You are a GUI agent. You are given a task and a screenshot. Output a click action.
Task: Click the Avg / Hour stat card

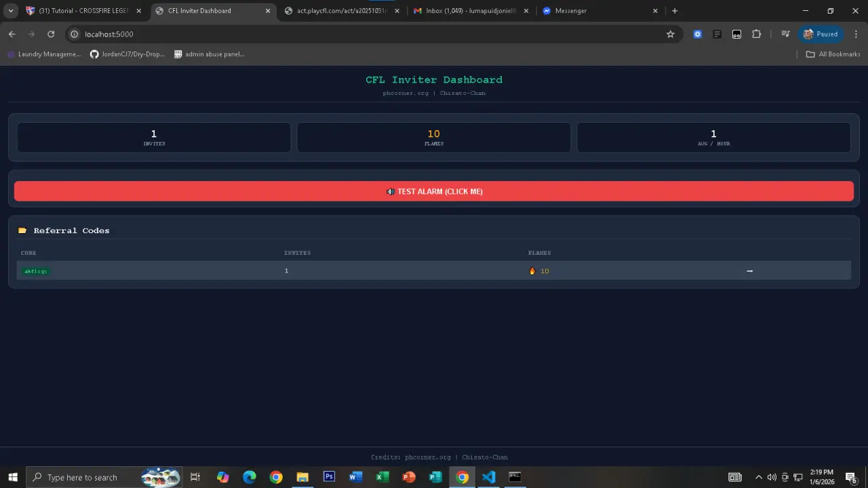tap(713, 138)
